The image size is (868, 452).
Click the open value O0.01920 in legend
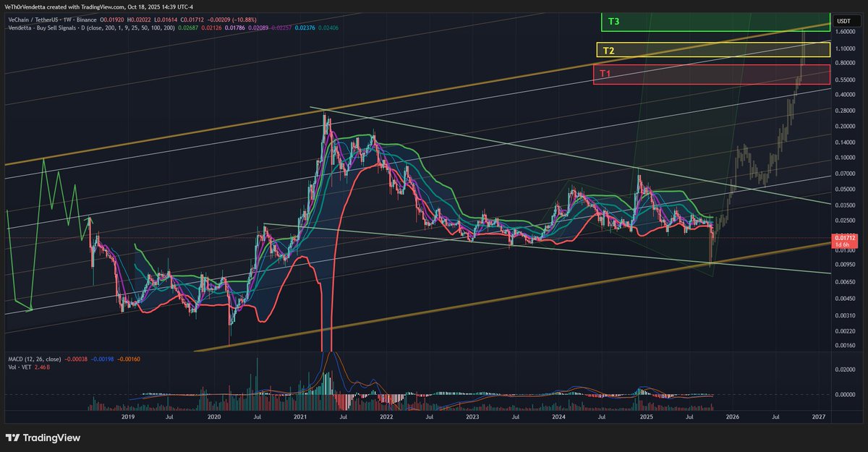[x=111, y=21]
